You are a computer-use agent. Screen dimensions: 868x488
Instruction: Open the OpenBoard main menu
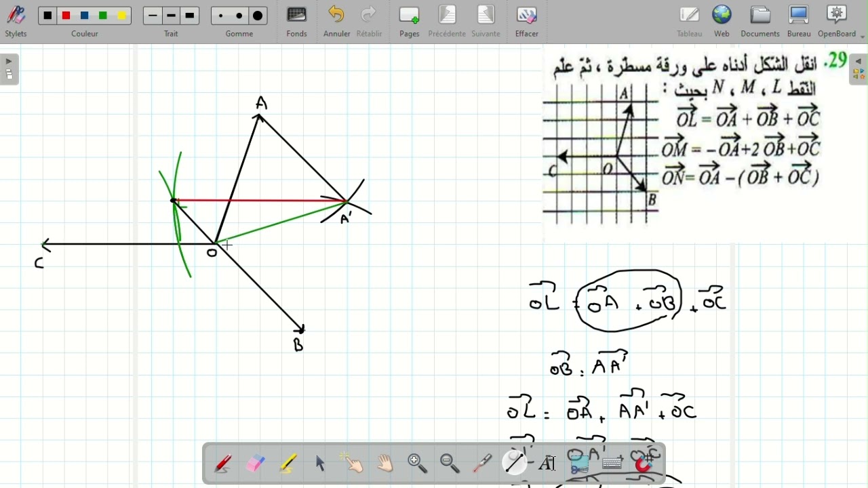837,22
